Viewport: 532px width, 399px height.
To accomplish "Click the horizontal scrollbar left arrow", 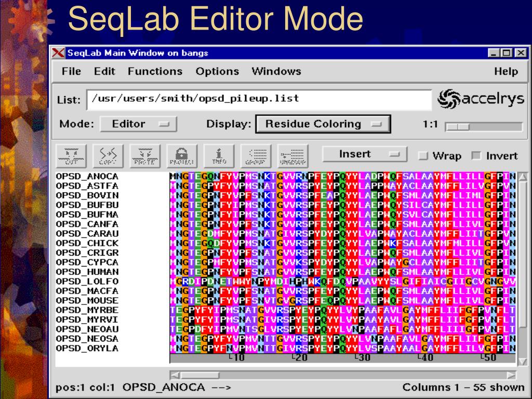I will [175, 375].
